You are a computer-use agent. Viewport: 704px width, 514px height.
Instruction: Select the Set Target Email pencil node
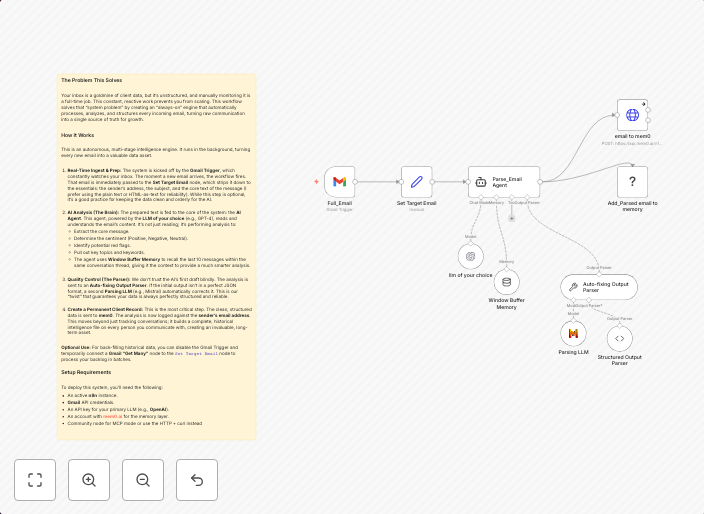pyautogui.click(x=416, y=182)
